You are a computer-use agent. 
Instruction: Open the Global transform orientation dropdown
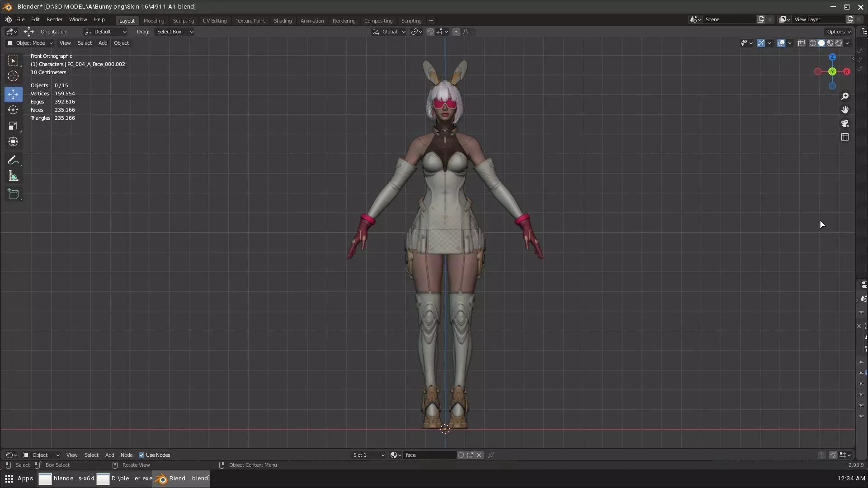[389, 32]
